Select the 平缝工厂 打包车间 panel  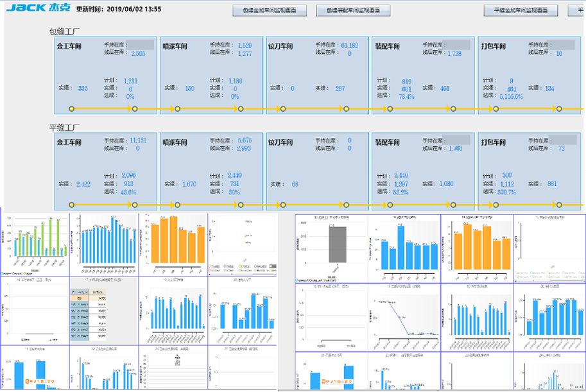tap(529, 167)
